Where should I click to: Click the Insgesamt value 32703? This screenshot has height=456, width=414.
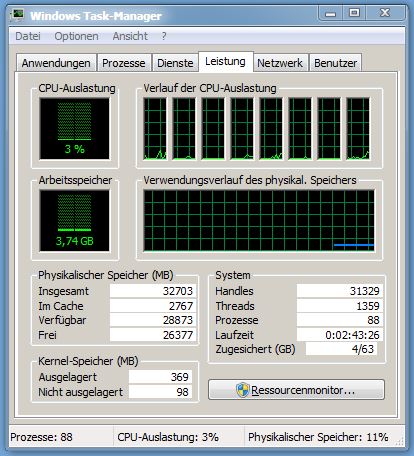pos(153,291)
